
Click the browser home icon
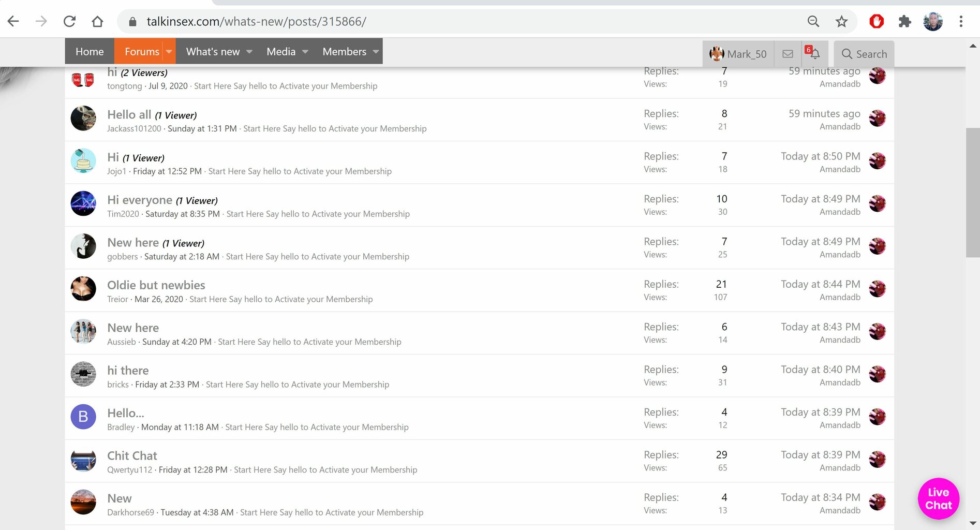pos(97,21)
